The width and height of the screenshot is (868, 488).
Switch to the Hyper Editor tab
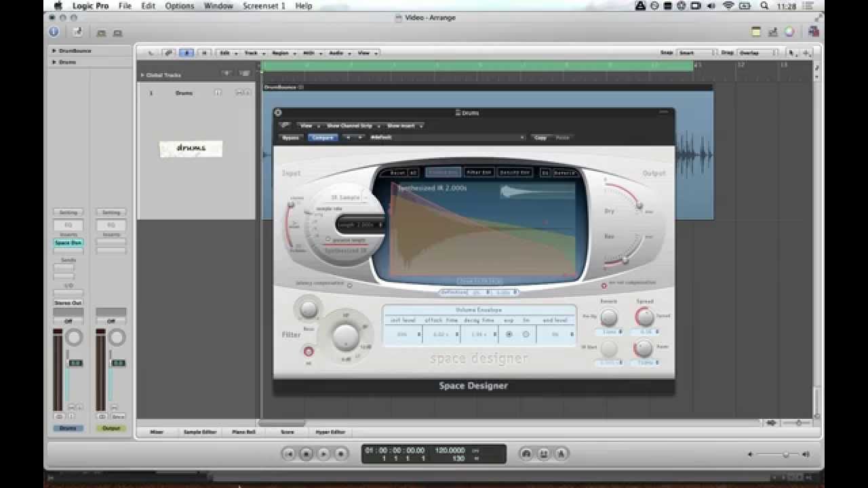click(x=330, y=432)
